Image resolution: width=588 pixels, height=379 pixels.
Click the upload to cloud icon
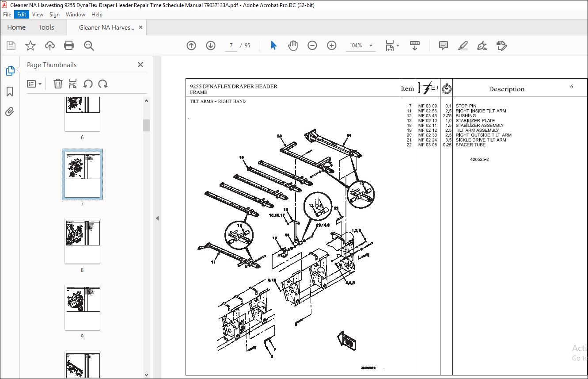(50, 46)
